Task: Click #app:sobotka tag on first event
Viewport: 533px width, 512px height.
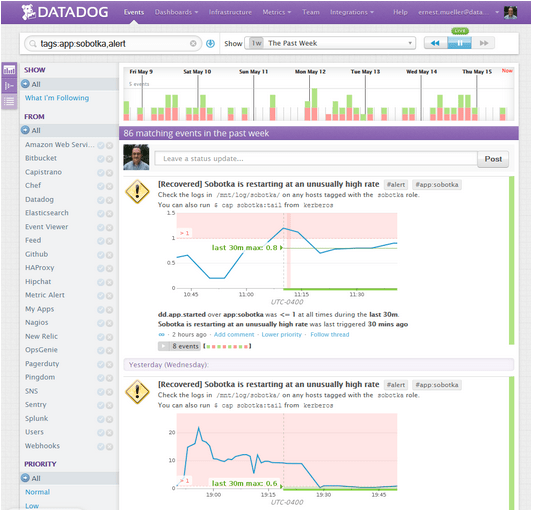Action: click(437, 185)
